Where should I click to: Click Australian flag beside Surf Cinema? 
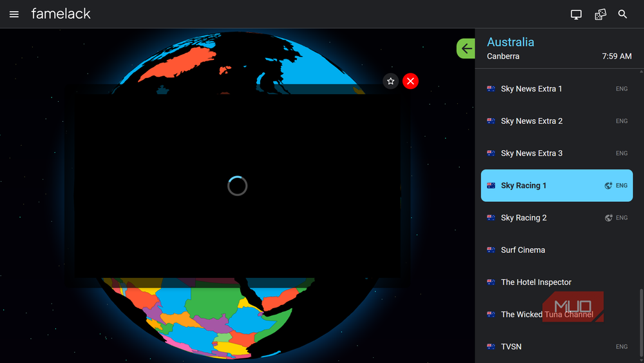click(491, 250)
